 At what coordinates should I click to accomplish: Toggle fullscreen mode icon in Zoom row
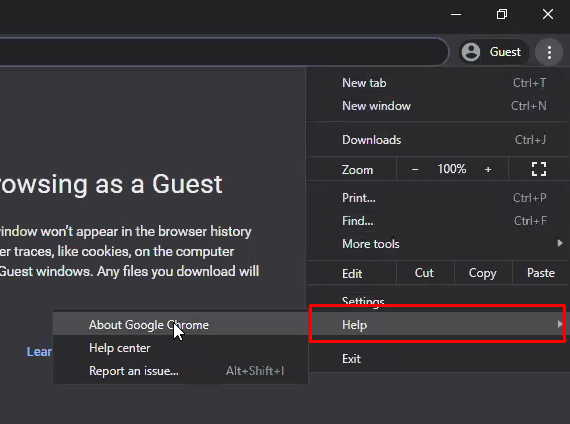pos(539,169)
